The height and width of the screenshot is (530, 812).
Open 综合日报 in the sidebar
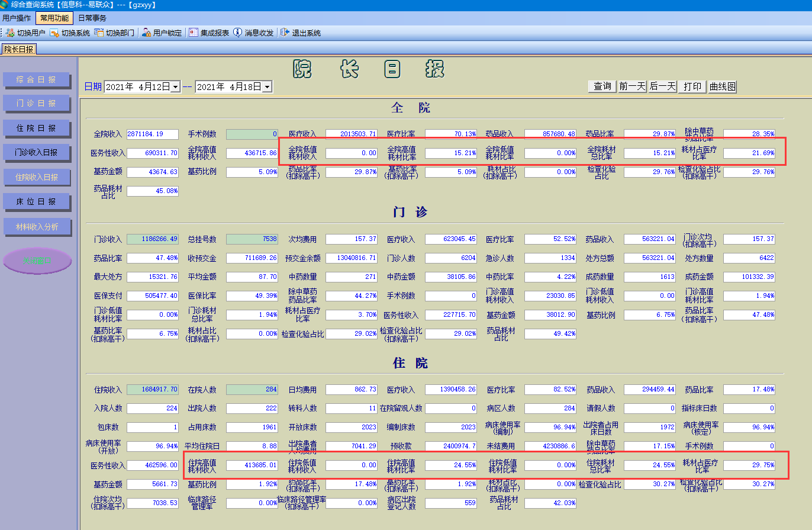pyautogui.click(x=37, y=79)
